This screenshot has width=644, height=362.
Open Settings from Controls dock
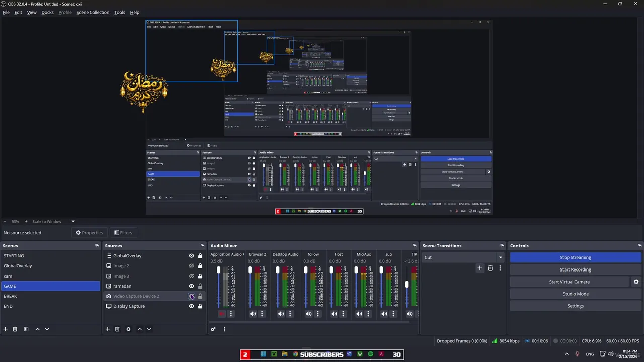click(x=576, y=306)
